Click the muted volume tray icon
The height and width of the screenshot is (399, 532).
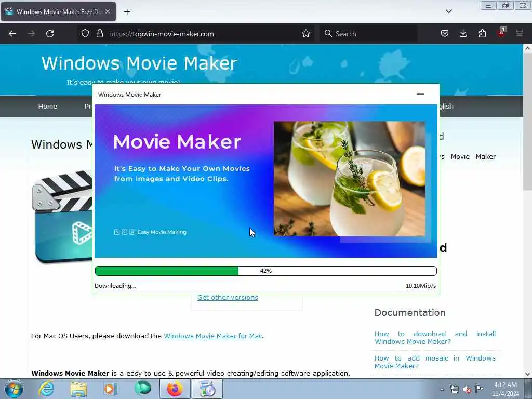click(x=467, y=389)
